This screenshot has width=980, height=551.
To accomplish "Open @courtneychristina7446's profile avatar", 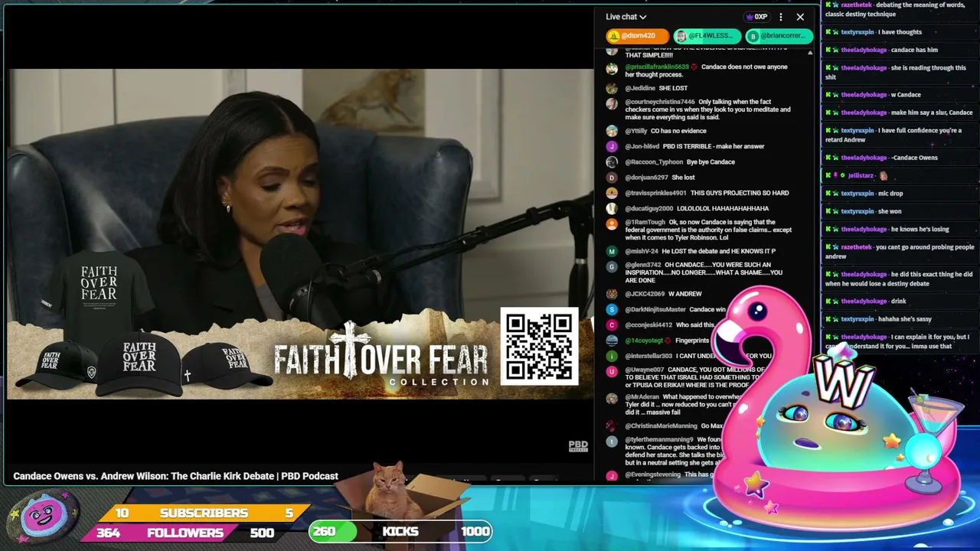I will [612, 103].
